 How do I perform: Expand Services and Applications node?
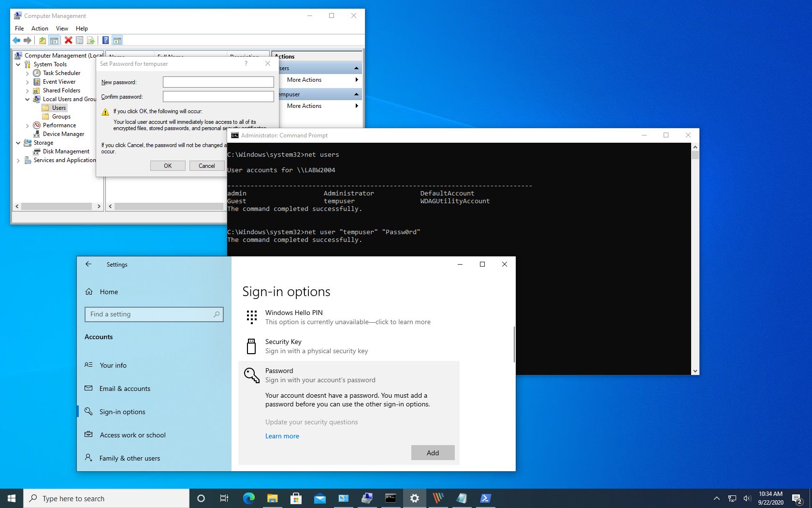pyautogui.click(x=18, y=160)
